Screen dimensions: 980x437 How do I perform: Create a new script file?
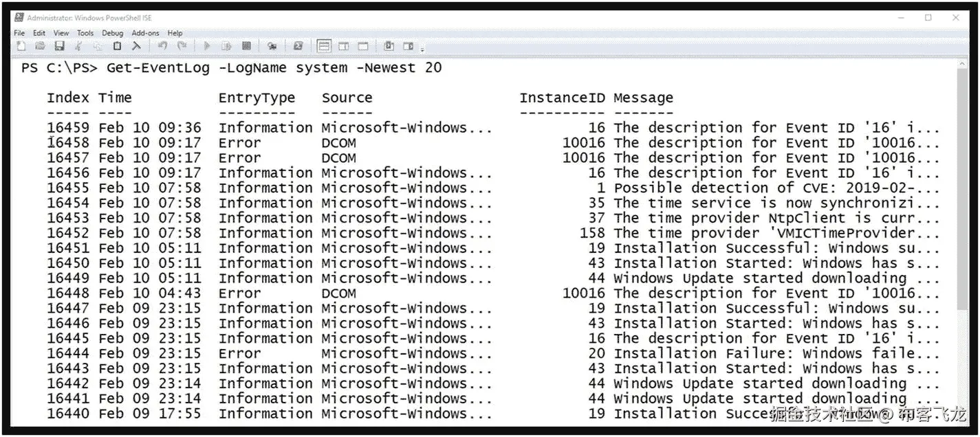(21, 45)
